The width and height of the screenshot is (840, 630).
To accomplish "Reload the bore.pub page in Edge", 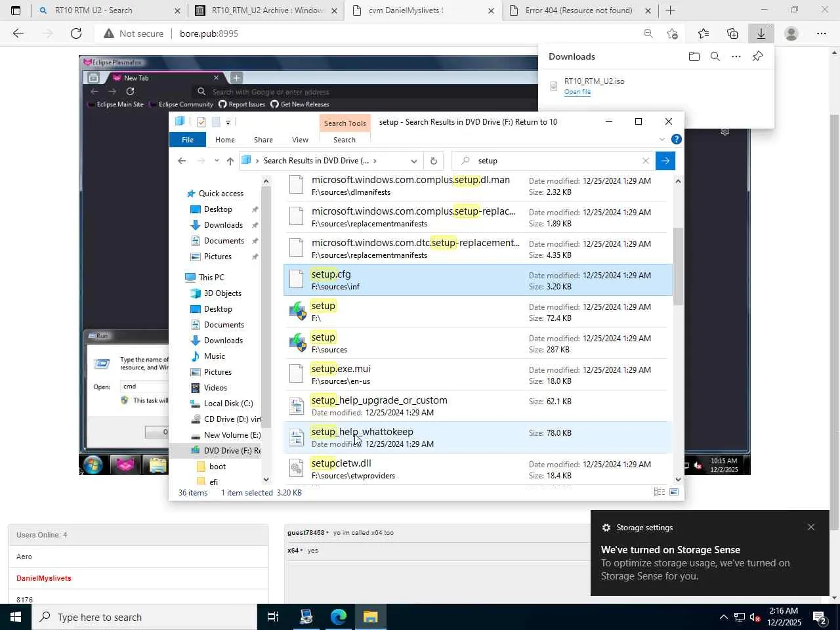I will [76, 33].
